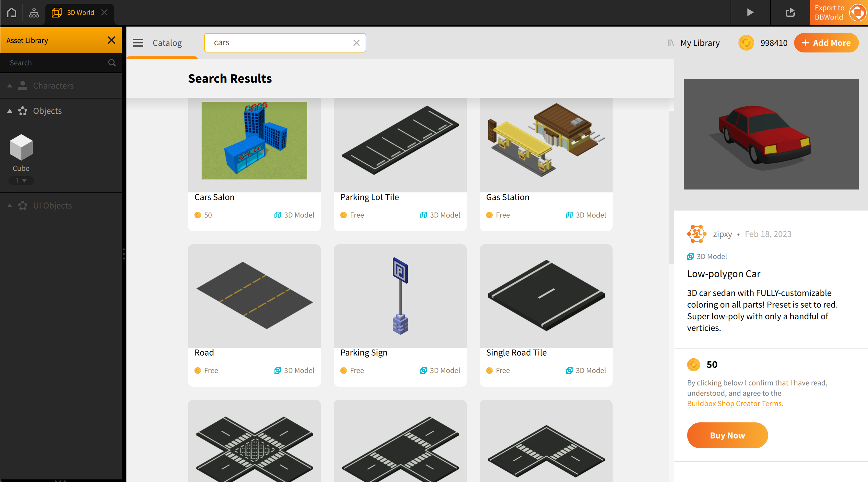Open the Single Road Tile thumbnail
Image resolution: width=868 pixels, height=482 pixels.
546,296
